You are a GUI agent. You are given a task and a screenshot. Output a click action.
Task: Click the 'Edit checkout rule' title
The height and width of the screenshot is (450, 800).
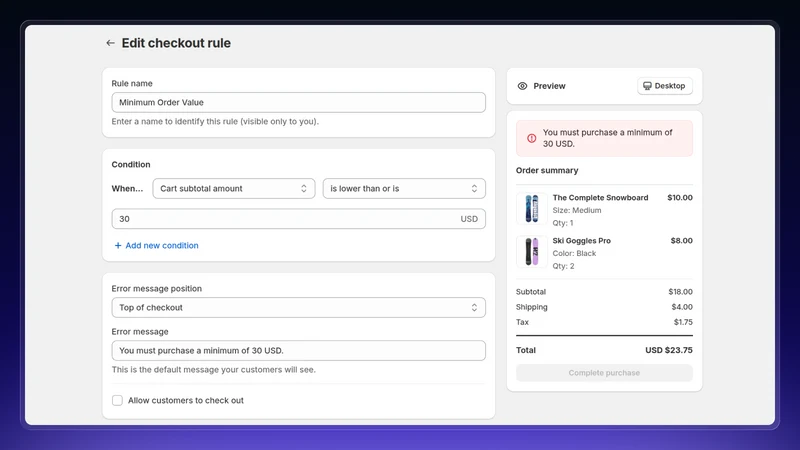click(176, 43)
